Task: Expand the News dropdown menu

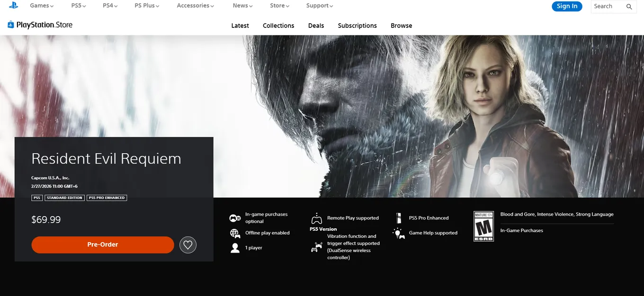Action: (x=243, y=6)
